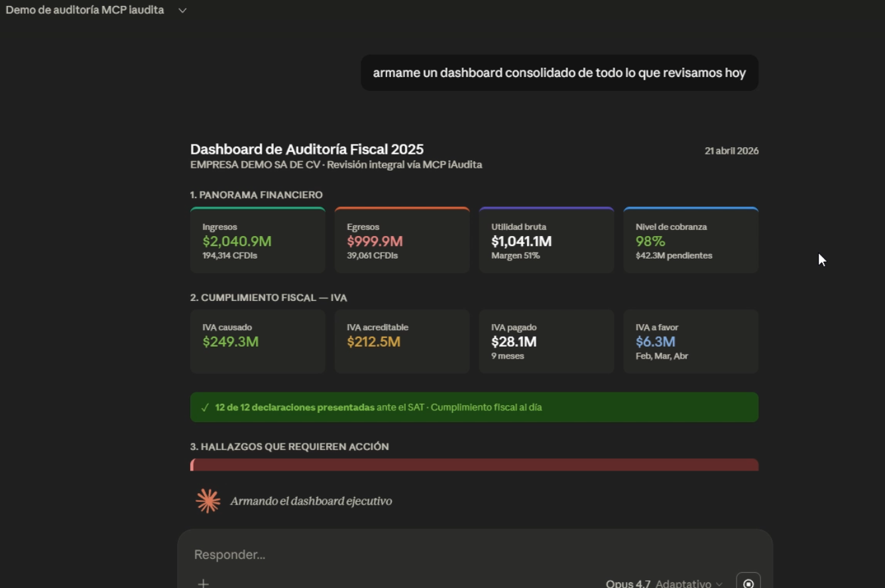This screenshot has width=885, height=588.
Task: Click the '3. HALLAZGOS QUE REQUIEREN ACCIÓN' heading
Action: pos(290,447)
